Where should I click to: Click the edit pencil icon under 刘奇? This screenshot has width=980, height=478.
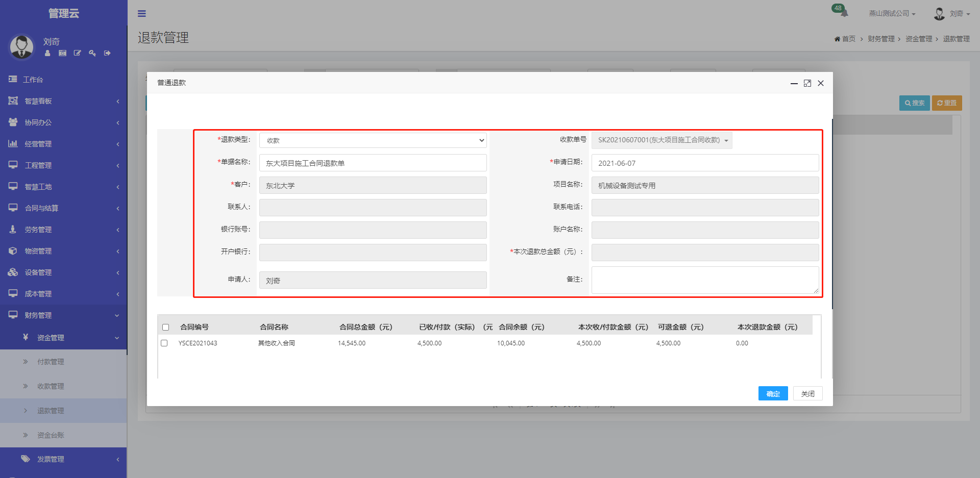pyautogui.click(x=78, y=53)
